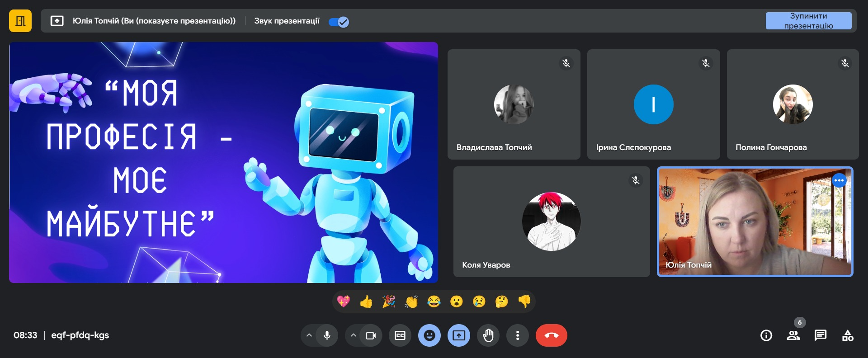
Task: Click the presentation slide thumbnail
Action: [x=223, y=163]
